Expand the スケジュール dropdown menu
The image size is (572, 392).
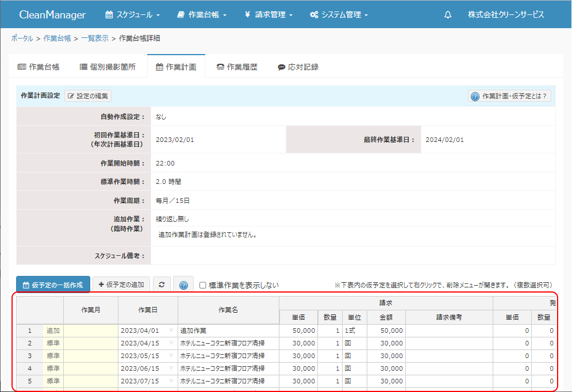click(132, 15)
